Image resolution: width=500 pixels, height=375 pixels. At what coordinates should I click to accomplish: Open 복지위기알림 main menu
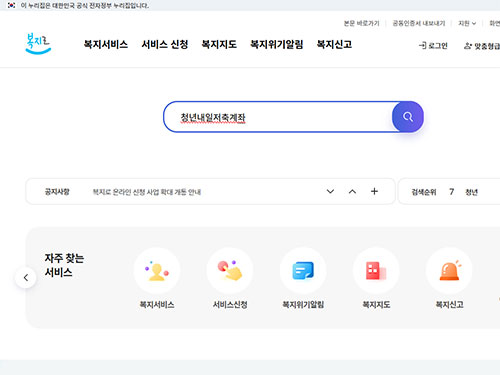pos(277,45)
